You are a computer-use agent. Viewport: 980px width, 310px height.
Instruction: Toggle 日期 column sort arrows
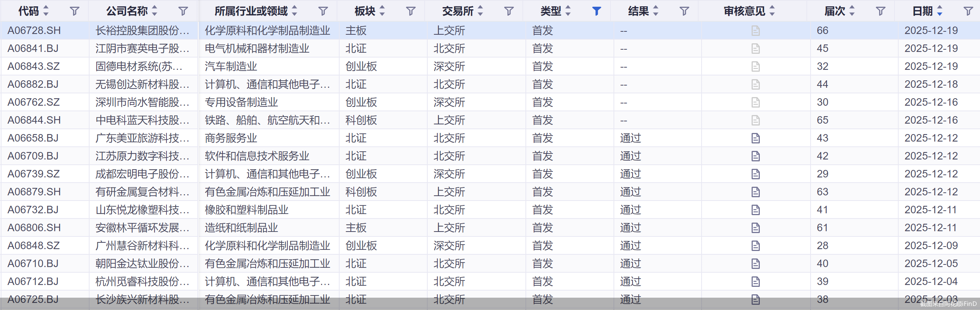click(940, 11)
